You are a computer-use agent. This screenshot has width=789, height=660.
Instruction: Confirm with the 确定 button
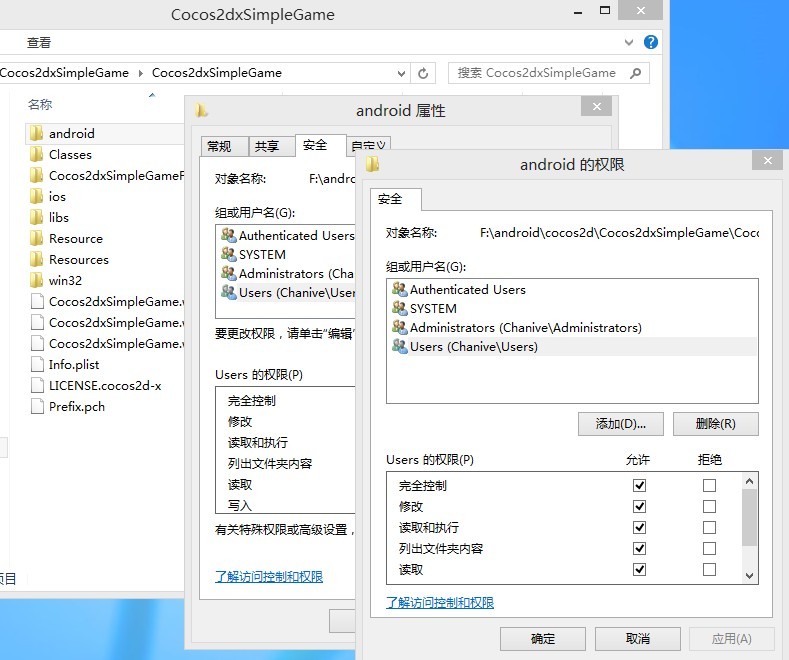(x=543, y=639)
